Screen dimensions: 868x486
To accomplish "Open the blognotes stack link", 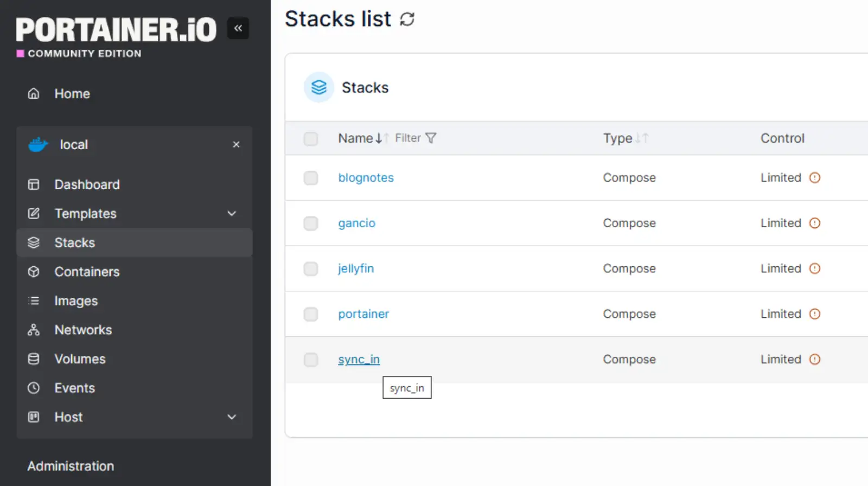I will tap(366, 178).
